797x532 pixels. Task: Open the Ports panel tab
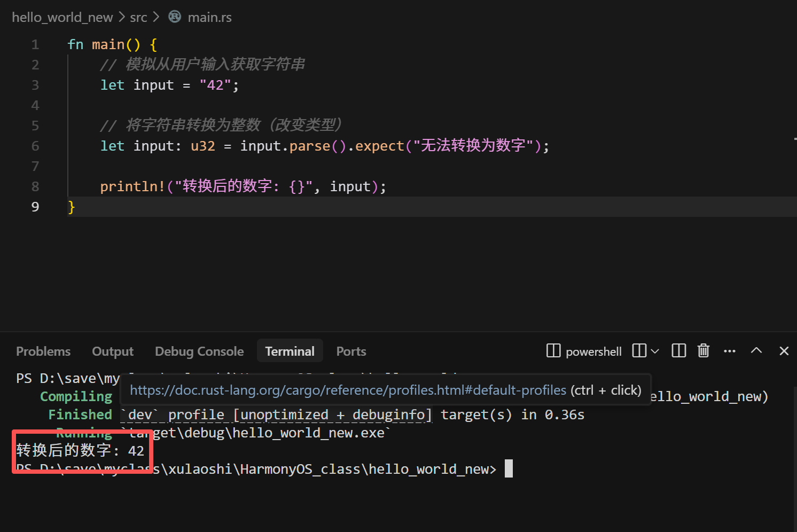click(351, 351)
